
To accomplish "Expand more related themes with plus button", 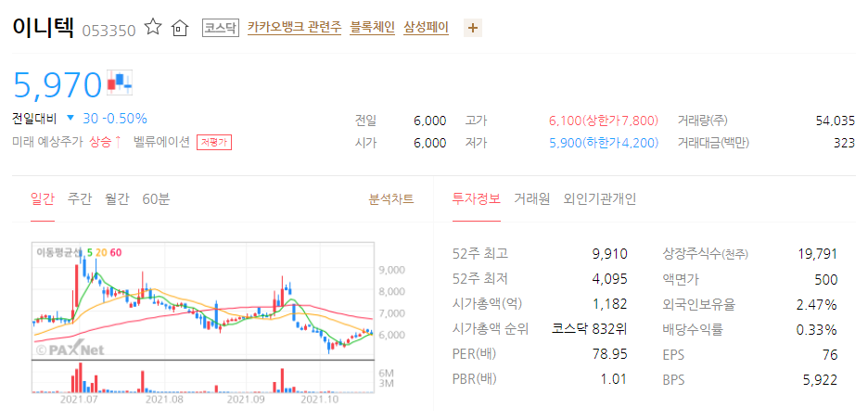I will [x=472, y=28].
